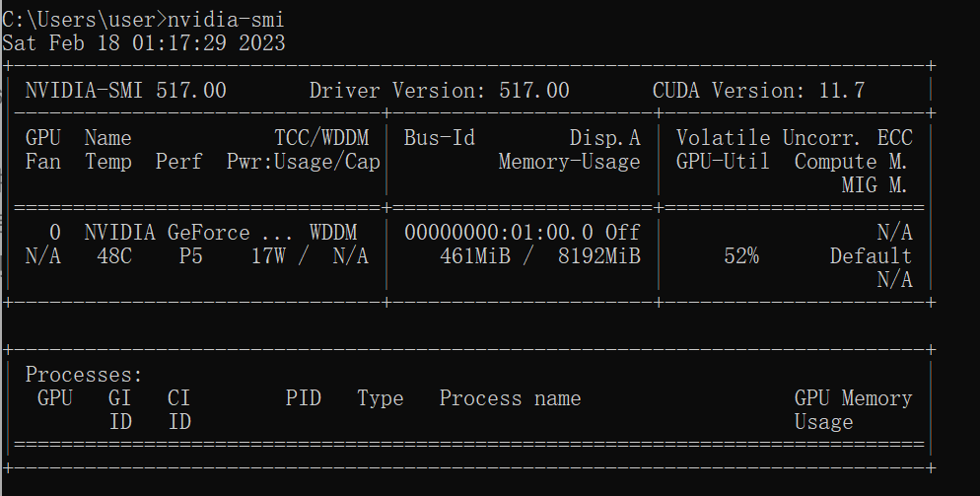980x496 pixels.
Task: Click the "GPU-Util" column header
Action: point(723,162)
